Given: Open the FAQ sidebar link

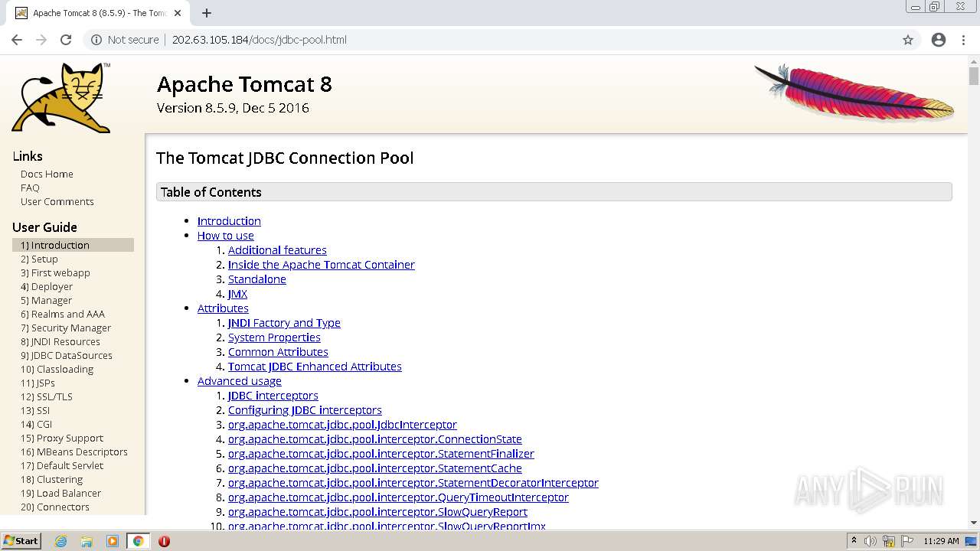Looking at the screenshot, I should pos(30,187).
